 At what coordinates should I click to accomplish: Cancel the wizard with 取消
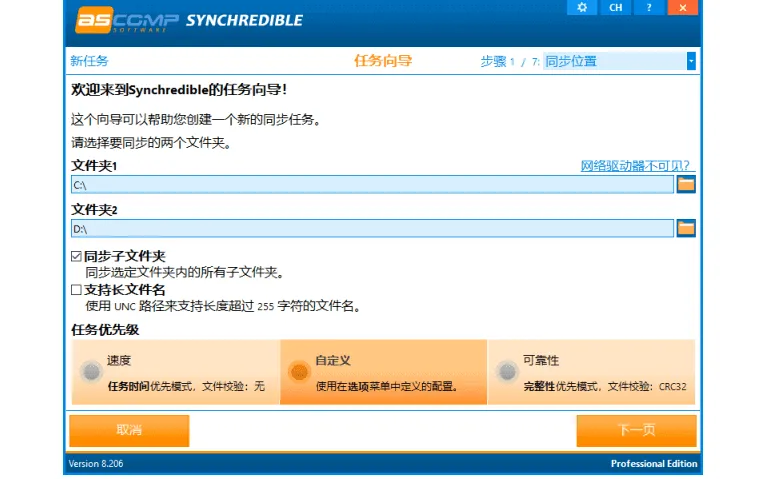[129, 431]
